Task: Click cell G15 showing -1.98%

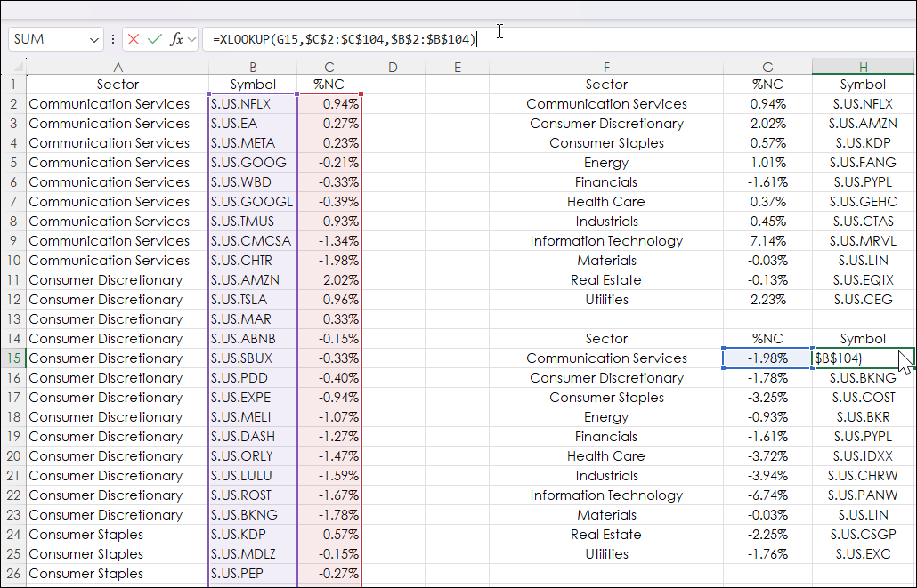Action: pos(767,358)
